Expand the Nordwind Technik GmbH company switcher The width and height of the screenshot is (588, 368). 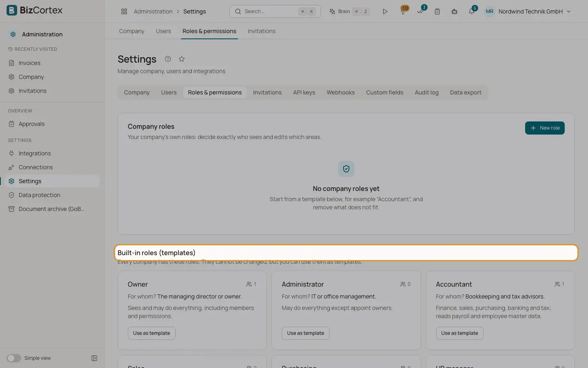point(535,11)
